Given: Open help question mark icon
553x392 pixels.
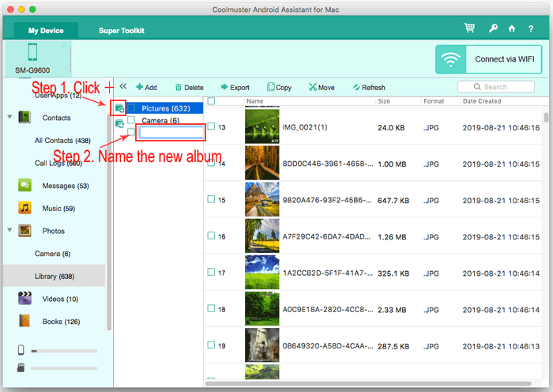Looking at the screenshot, I should pos(532,29).
